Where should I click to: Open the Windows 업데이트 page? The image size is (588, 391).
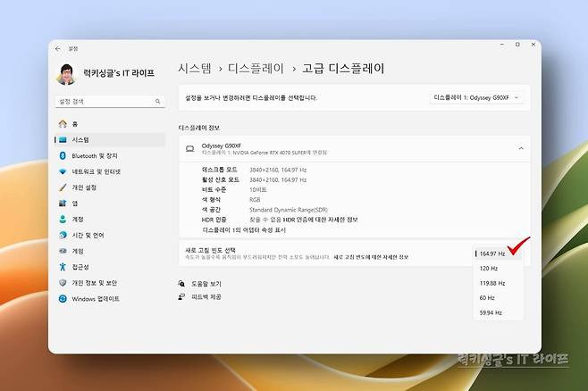click(96, 299)
